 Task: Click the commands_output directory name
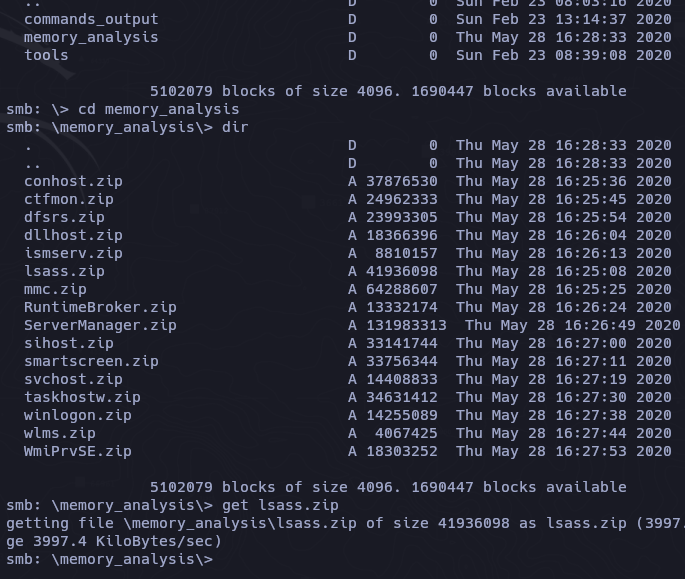(x=91, y=19)
